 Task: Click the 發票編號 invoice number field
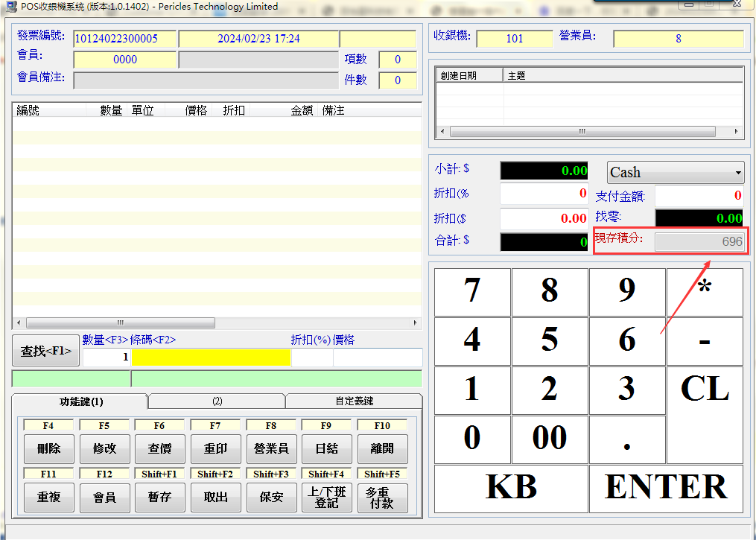click(x=125, y=39)
